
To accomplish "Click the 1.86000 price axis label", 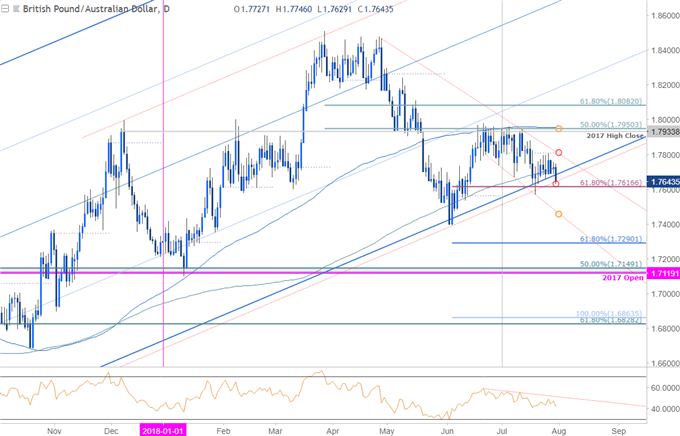I will (664, 16).
